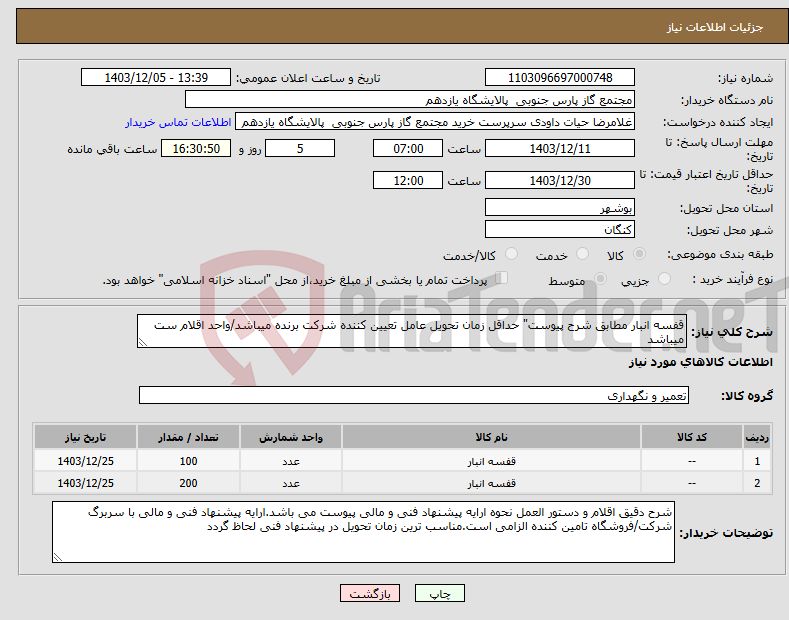Click the تعداد / مقدار column header
The image size is (789, 620).
pyautogui.click(x=188, y=437)
